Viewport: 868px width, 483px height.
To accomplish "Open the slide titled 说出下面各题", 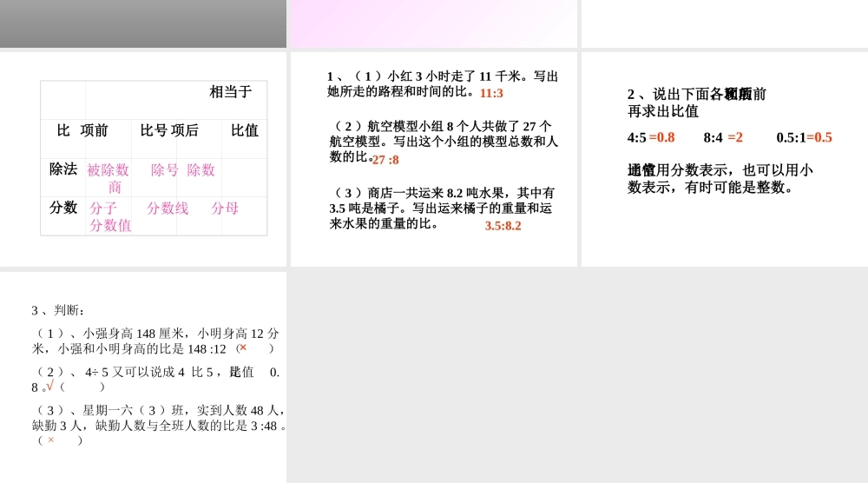I will click(725, 159).
